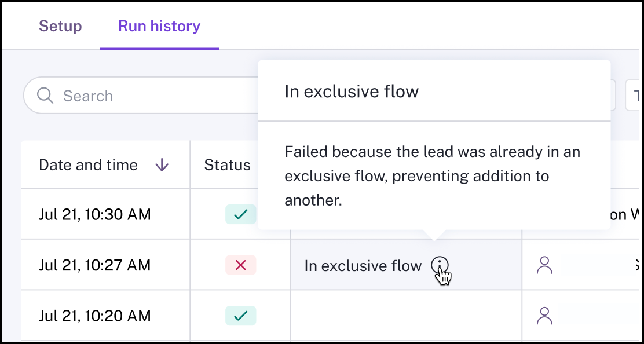Click the green checkmark for 10:20 AM run
644x344 pixels.
tap(241, 316)
